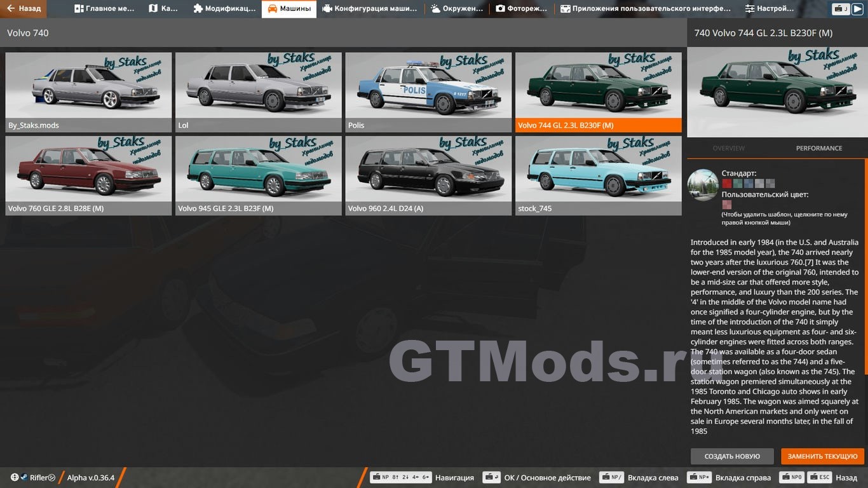This screenshot has width=868, height=488.
Task: Click the 740 Volvo 744 GL title text
Action: pos(763,32)
